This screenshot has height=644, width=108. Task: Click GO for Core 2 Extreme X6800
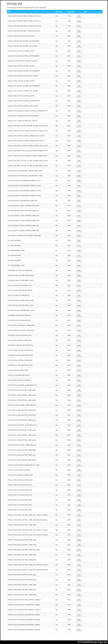pyautogui.click(x=79, y=235)
